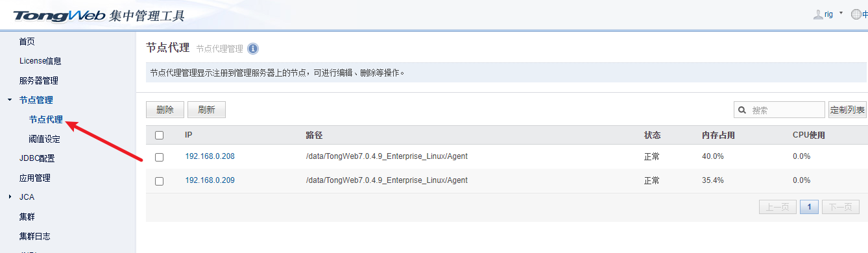The image size is (868, 253).
Task: Click the user avatar icon near rig
Action: [818, 14]
